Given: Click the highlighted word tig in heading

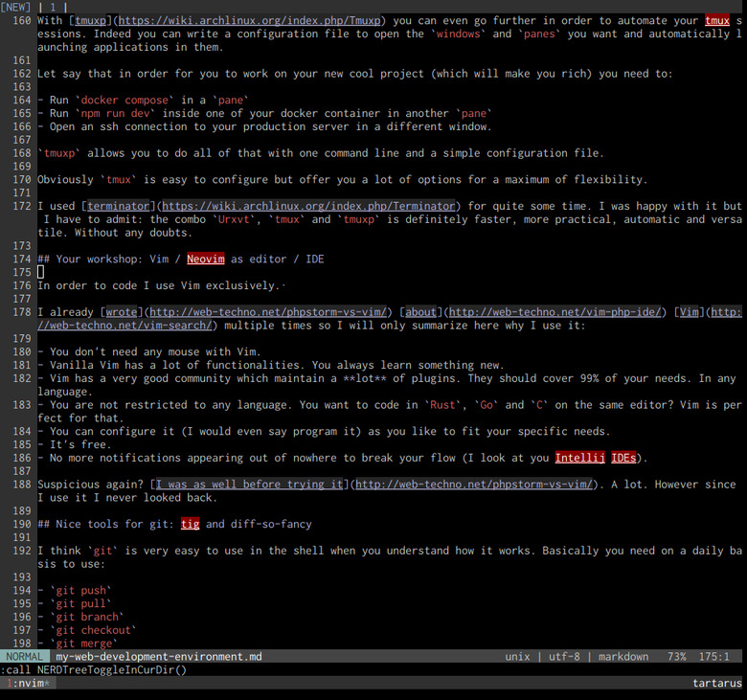Looking at the screenshot, I should [190, 524].
